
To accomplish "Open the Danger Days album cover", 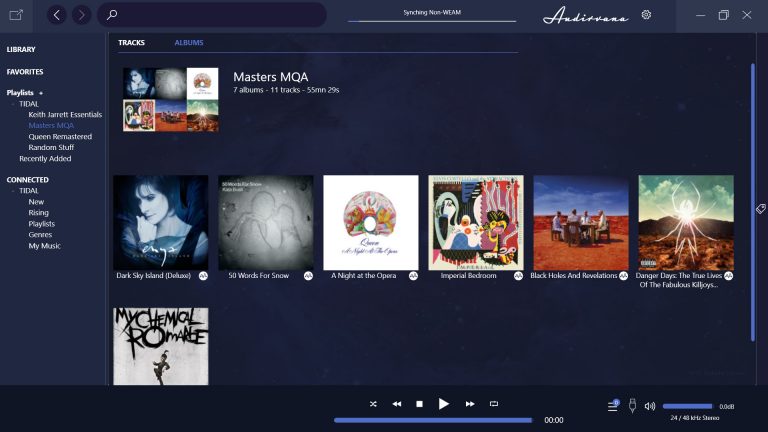I will click(686, 223).
